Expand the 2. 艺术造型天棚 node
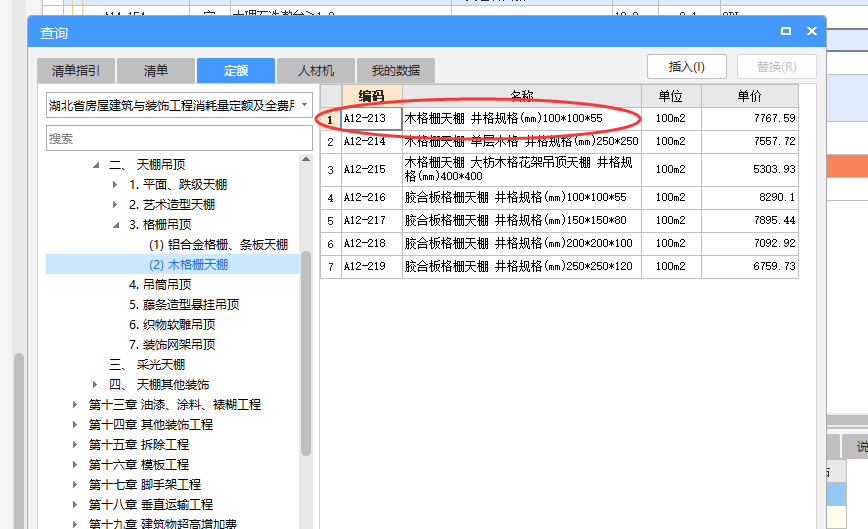This screenshot has height=529, width=868. 115,204
